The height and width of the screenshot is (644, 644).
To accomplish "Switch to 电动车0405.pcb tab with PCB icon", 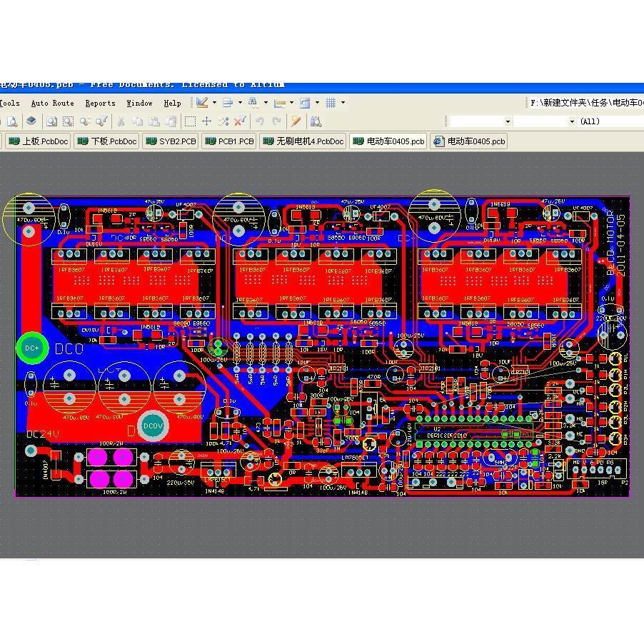I will [388, 141].
